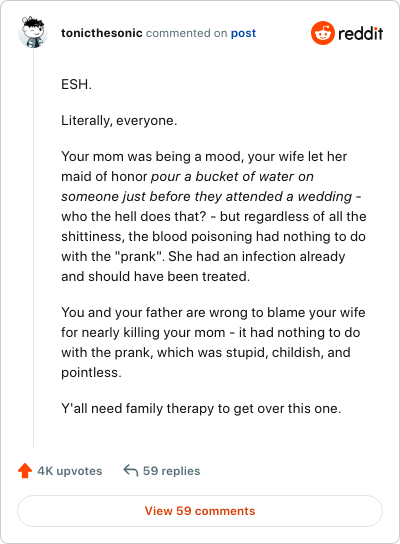Click the 'Y'all need family therapy' sentence
The width and height of the screenshot is (400, 544).
(x=201, y=409)
